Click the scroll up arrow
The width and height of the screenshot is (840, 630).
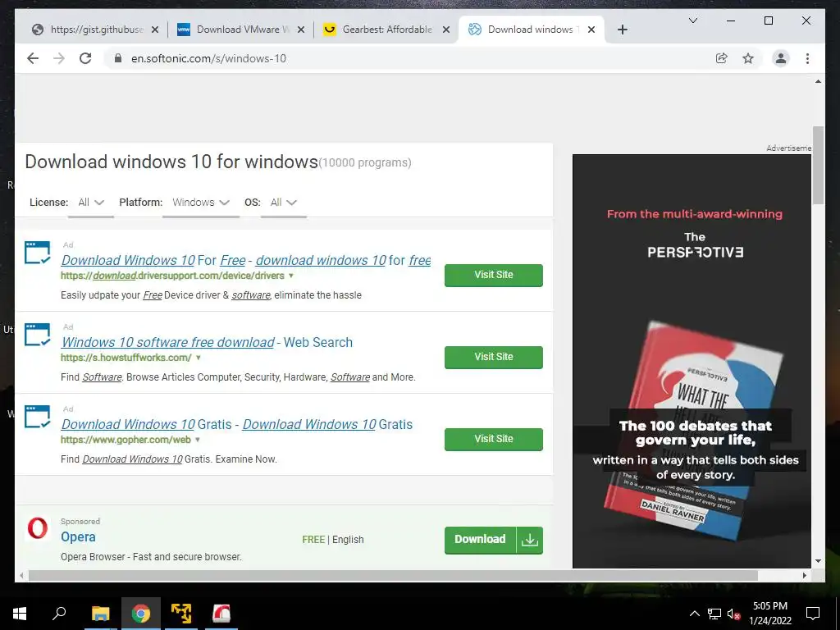[x=818, y=81]
